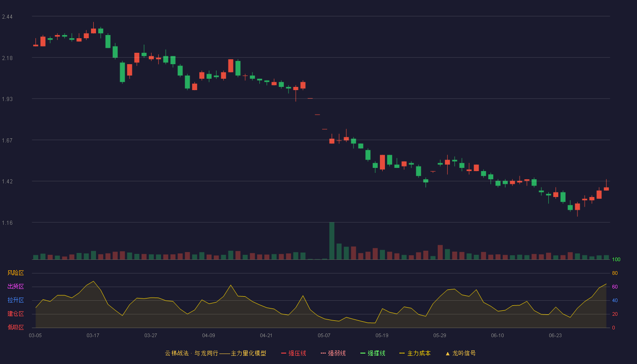The height and width of the screenshot is (364, 637).
Task: Click the 建仓区 zone label
Action: click(x=15, y=314)
